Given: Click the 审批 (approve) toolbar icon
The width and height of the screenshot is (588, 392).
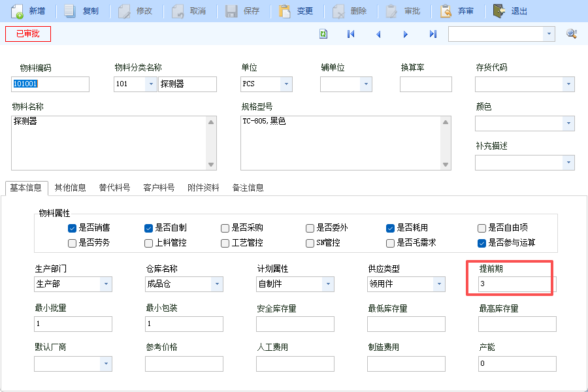Looking at the screenshot, I should point(391,11).
